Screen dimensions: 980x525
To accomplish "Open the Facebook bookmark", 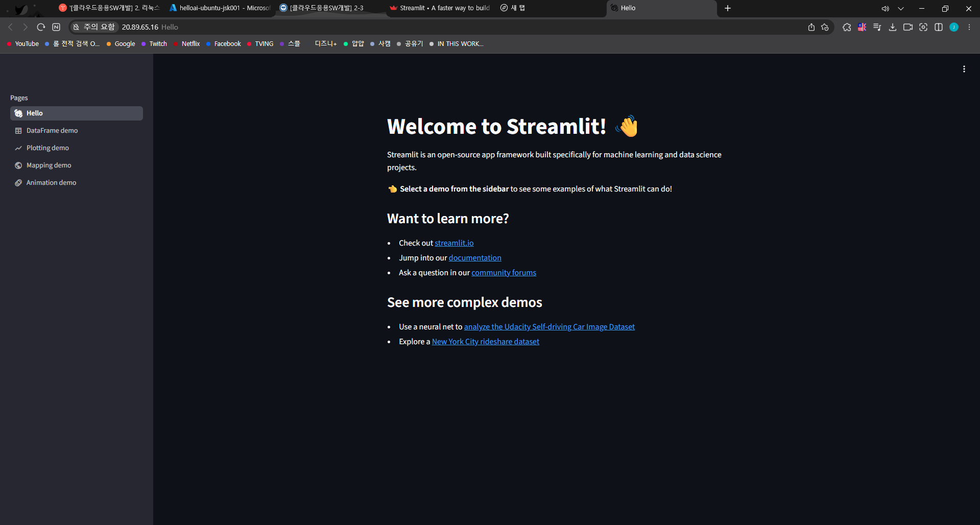I will coord(224,44).
